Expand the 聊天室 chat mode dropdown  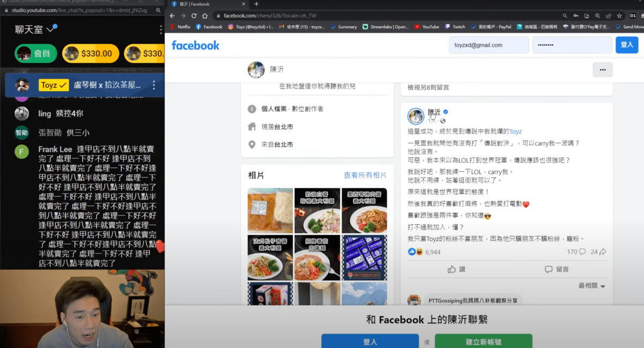pyautogui.click(x=35, y=29)
